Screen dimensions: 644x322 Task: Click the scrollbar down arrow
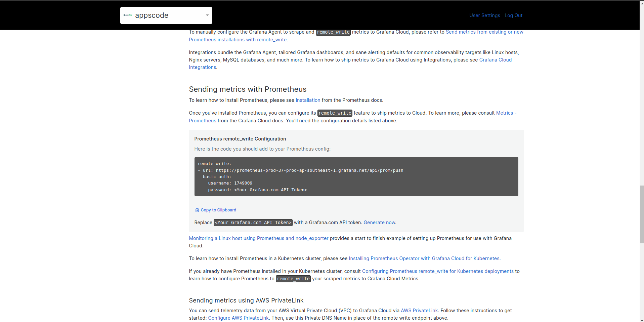coord(642,320)
